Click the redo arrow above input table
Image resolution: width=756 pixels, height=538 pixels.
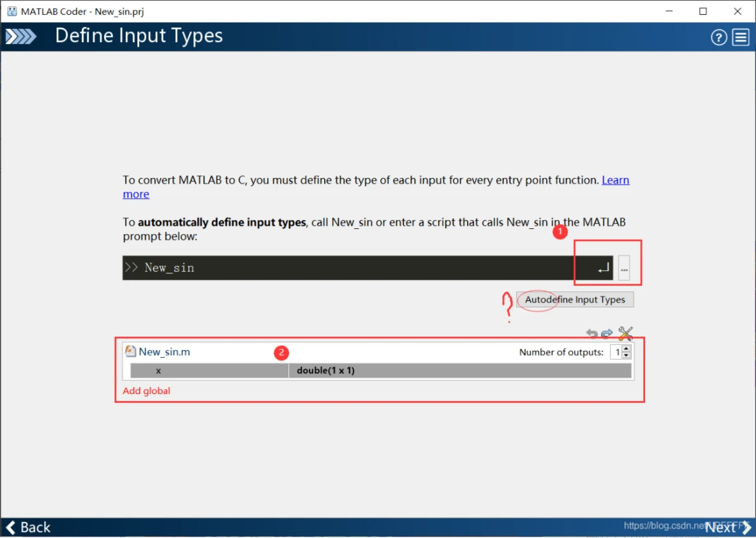coord(607,333)
